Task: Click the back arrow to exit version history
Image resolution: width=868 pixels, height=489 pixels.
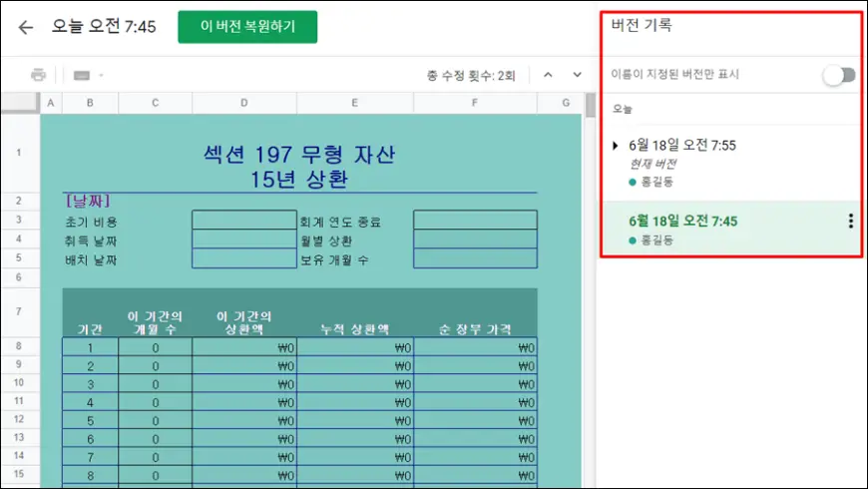Action: tap(26, 27)
